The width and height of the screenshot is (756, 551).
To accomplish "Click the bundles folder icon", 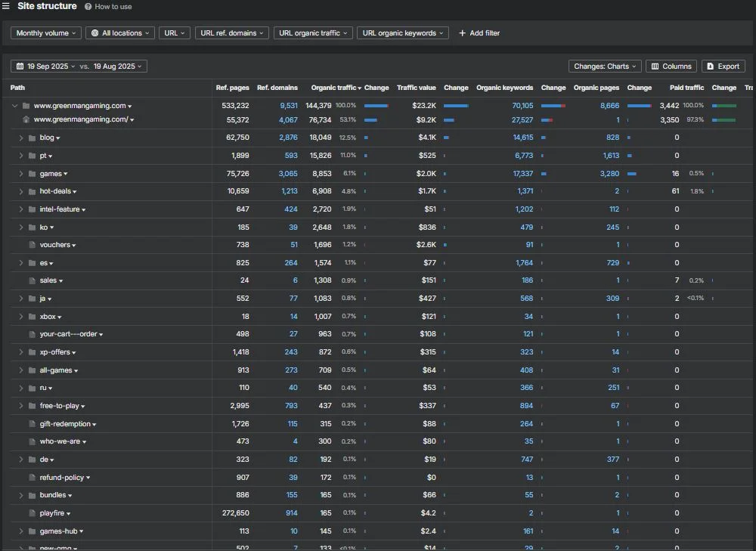I will click(33, 496).
